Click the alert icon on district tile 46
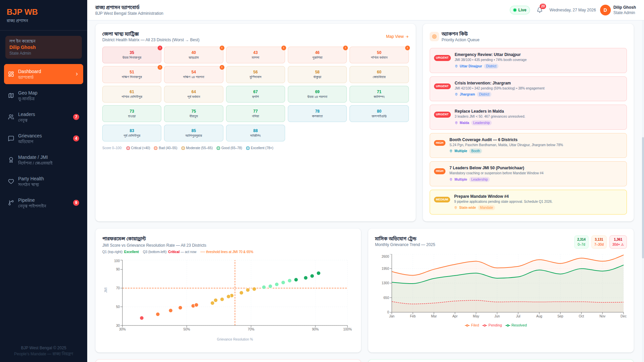 (345, 48)
